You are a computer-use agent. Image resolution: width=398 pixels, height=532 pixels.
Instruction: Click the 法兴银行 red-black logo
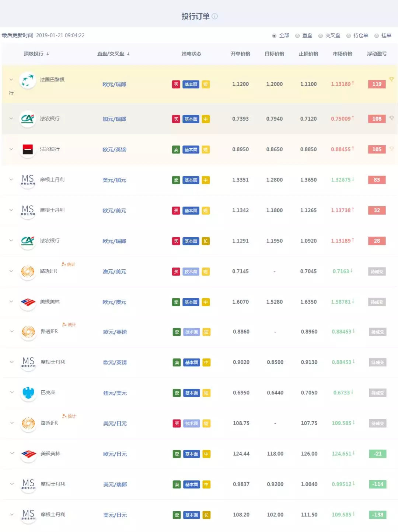(28, 149)
